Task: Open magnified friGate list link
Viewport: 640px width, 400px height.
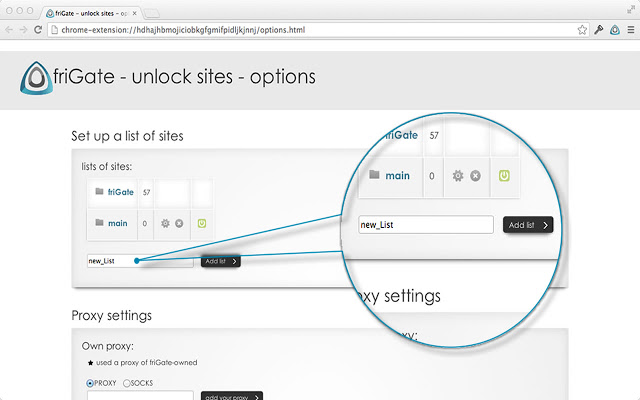Action: 400,135
